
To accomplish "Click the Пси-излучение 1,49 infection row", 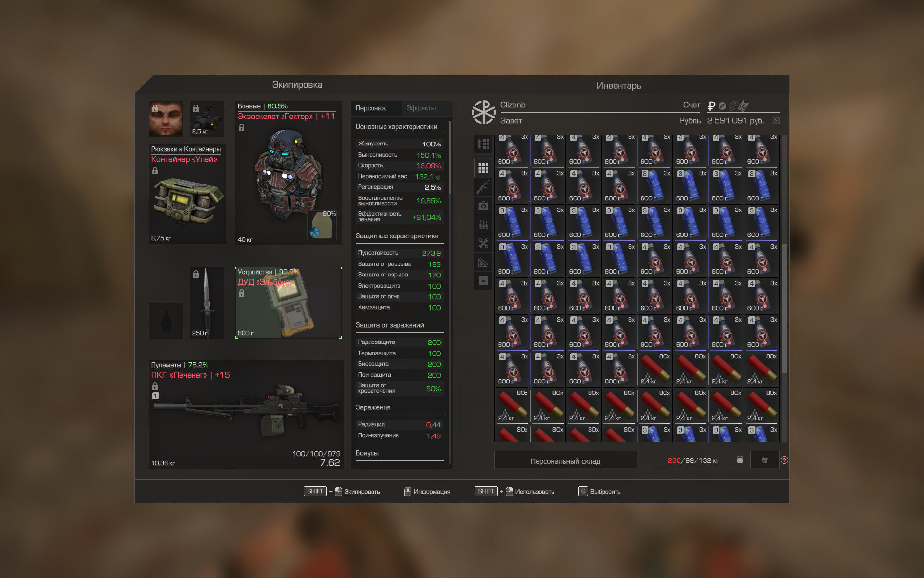I will click(399, 435).
